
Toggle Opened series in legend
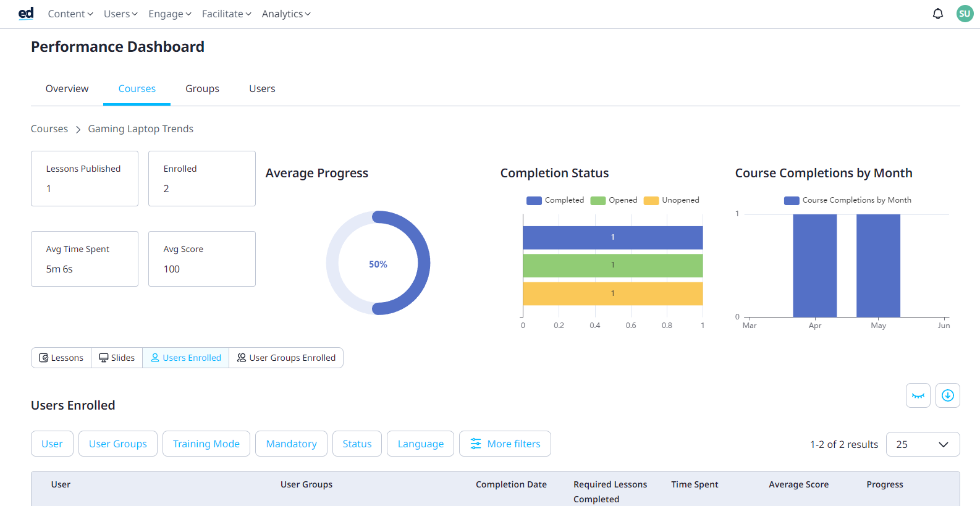[598, 200]
